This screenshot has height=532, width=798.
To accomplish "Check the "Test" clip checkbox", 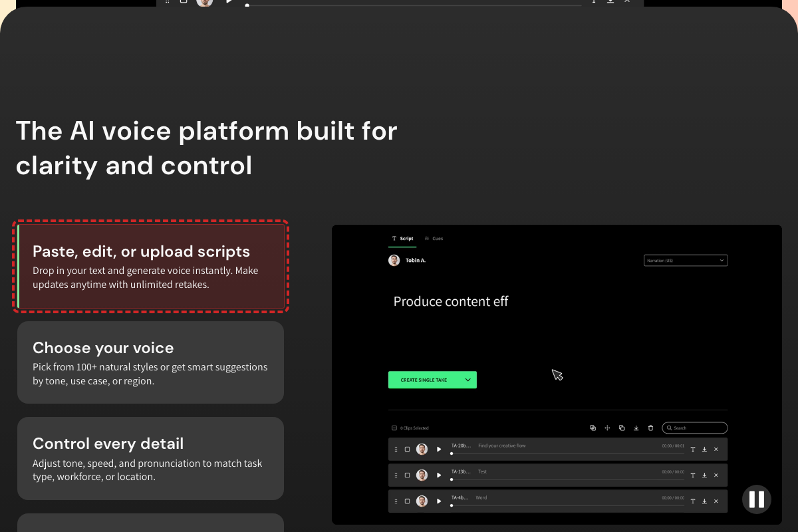I will [408, 475].
